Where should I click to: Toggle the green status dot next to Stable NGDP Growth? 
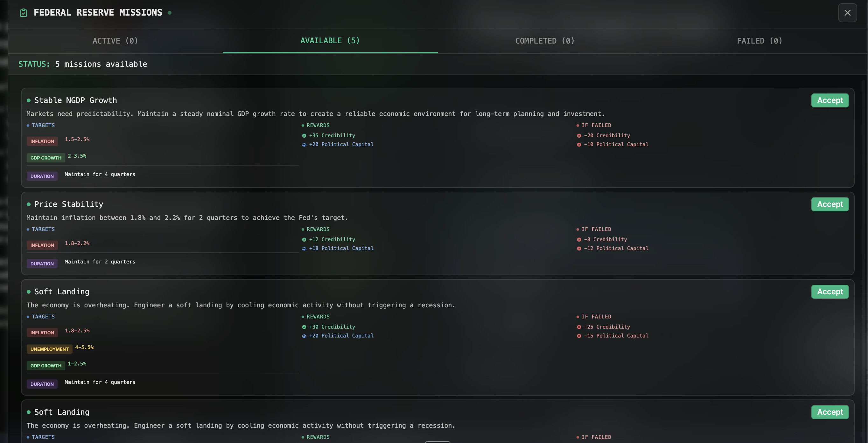[28, 100]
